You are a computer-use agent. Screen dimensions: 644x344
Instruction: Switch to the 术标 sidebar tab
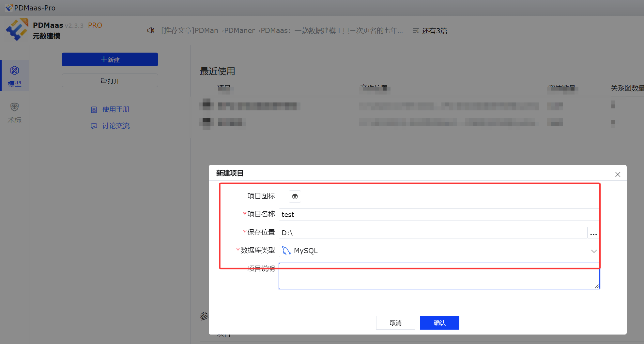point(15,113)
